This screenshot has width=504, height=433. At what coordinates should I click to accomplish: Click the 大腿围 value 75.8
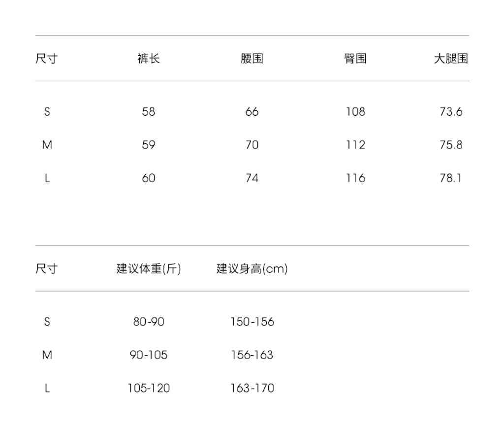point(451,145)
